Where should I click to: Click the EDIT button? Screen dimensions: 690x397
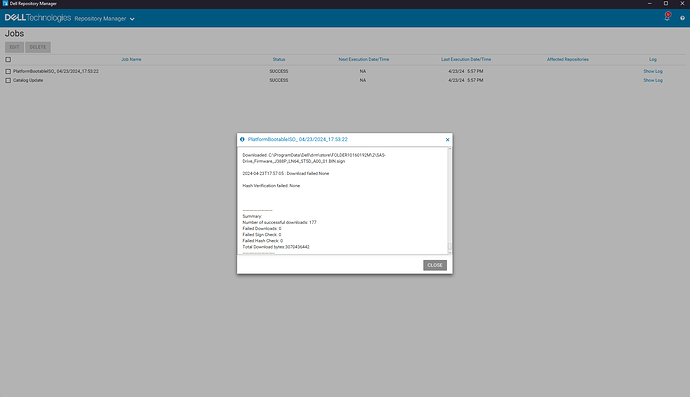[15, 47]
